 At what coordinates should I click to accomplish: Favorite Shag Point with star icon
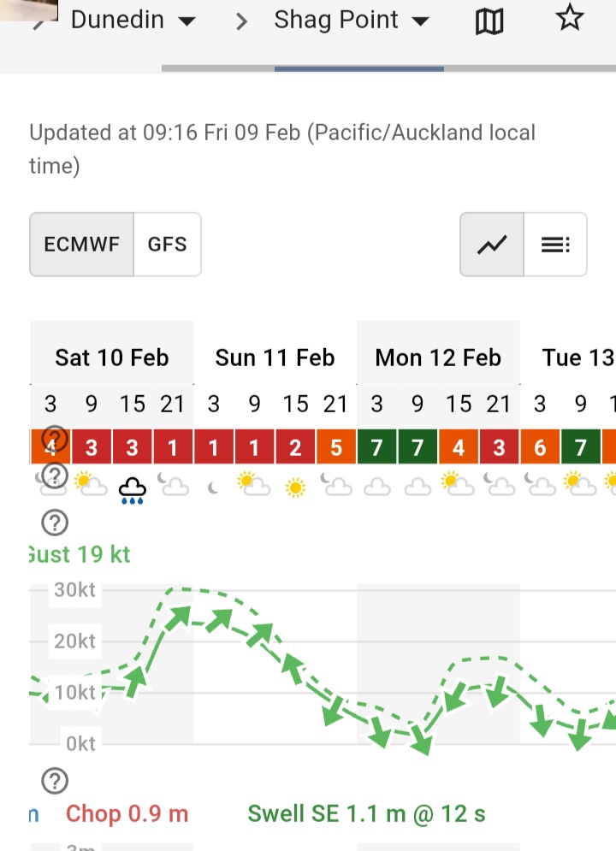click(x=569, y=17)
